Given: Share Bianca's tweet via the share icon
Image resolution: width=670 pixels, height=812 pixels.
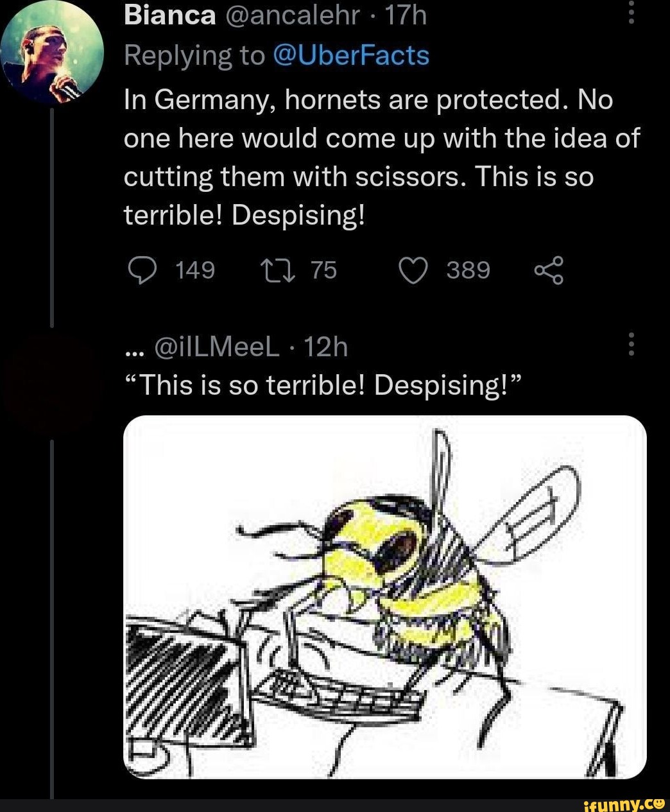Looking at the screenshot, I should (549, 270).
